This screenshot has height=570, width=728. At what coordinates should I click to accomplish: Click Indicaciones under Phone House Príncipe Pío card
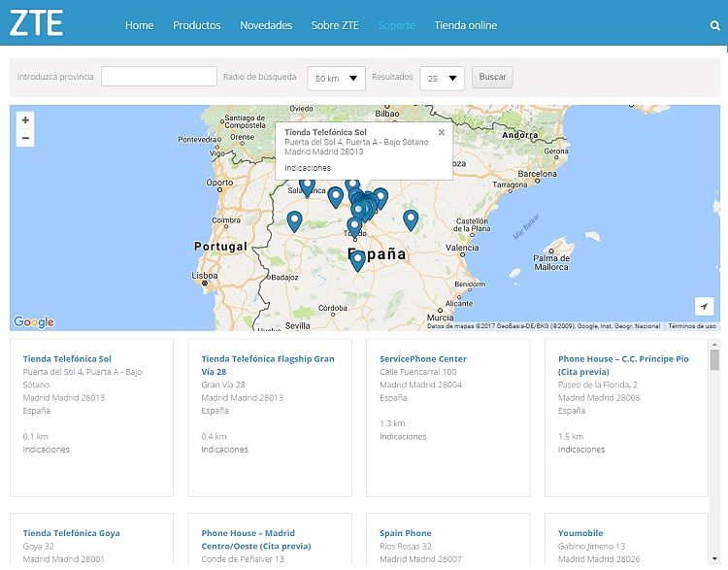click(x=580, y=450)
